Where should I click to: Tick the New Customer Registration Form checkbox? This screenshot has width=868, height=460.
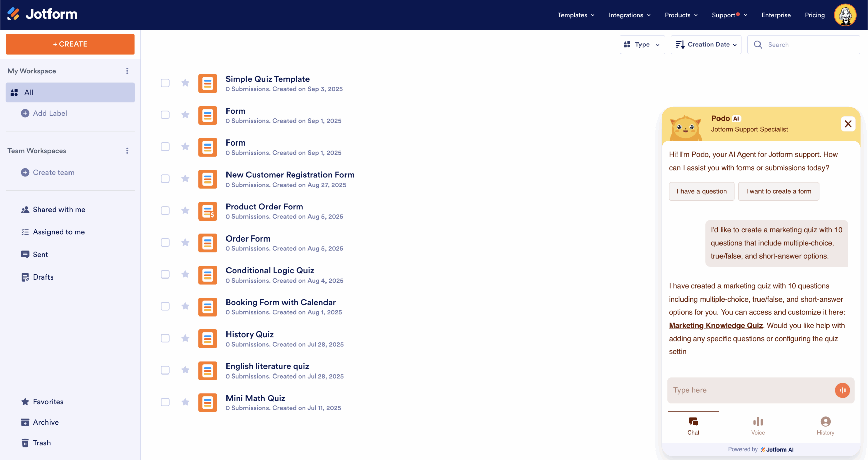tap(165, 179)
